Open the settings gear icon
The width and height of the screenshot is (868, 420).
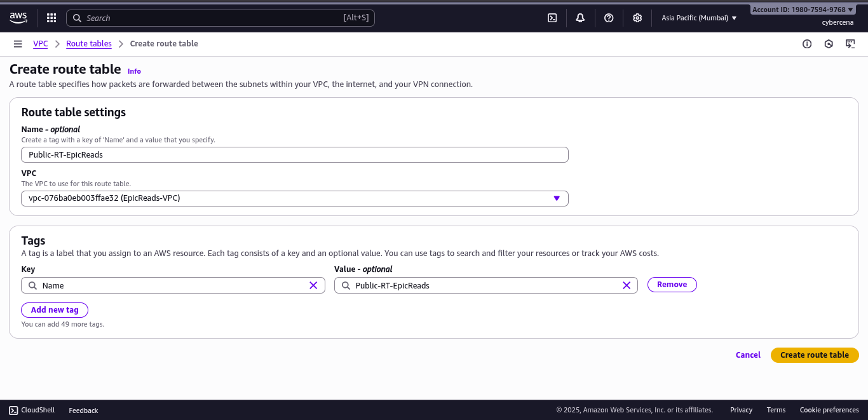[637, 18]
